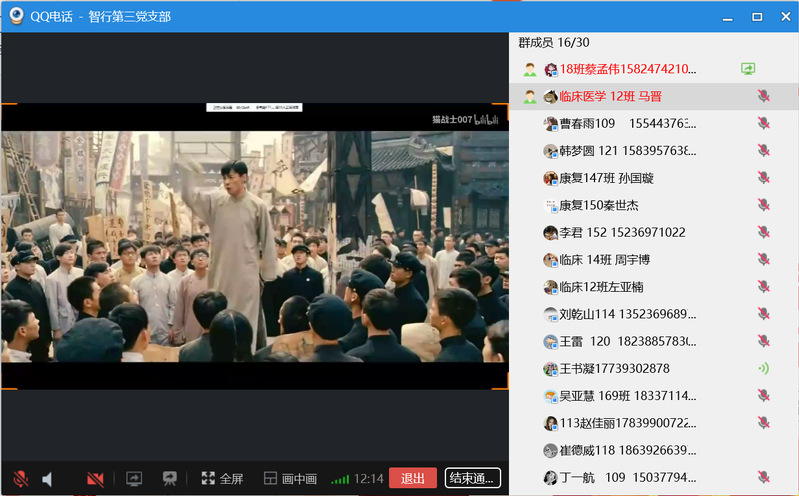Select member 113赵佳丽
Screen dimensions: 799x496
click(x=654, y=423)
